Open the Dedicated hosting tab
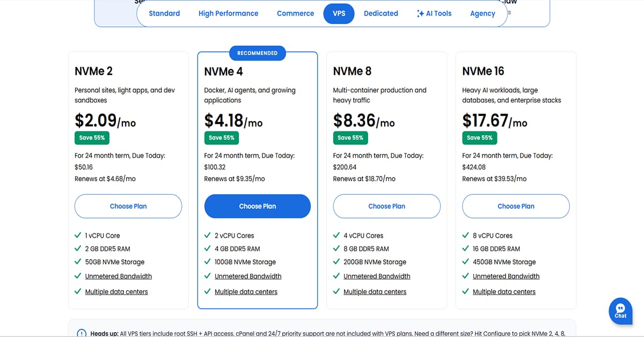 381,13
